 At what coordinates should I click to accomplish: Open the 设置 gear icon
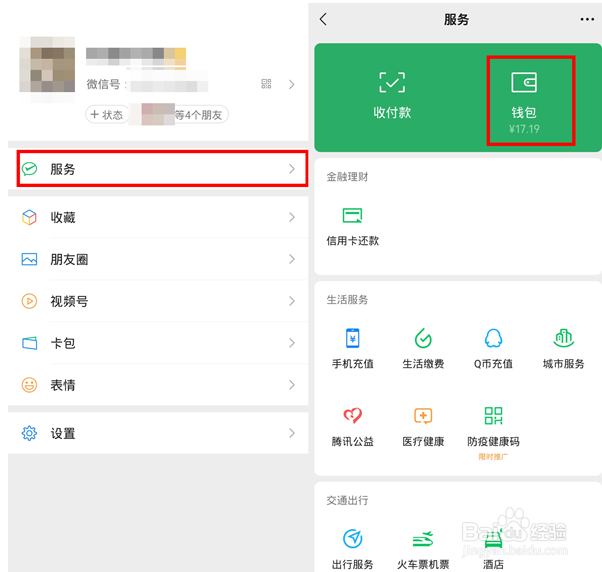click(30, 433)
